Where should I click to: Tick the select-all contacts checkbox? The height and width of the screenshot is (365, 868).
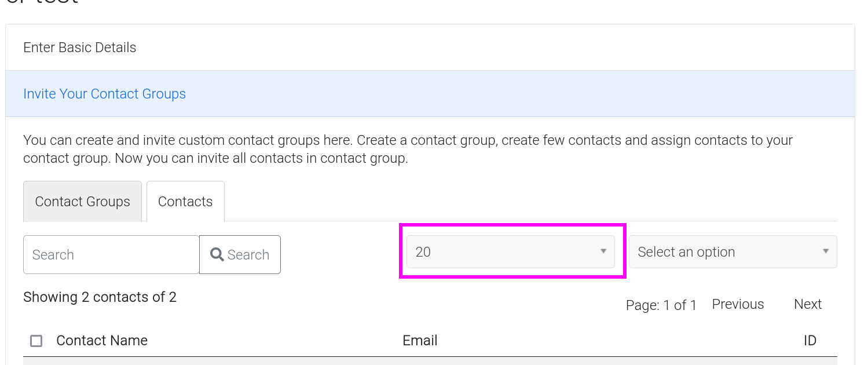pos(36,341)
